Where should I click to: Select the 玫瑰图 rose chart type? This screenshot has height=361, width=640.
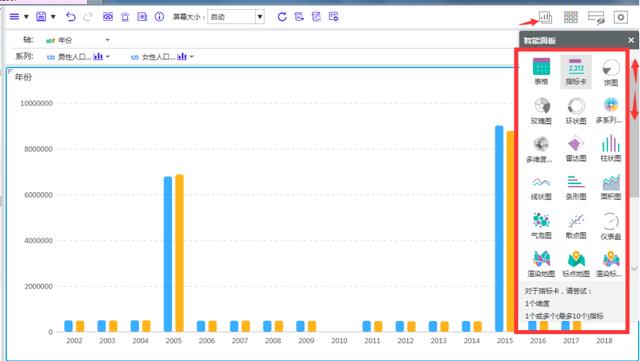point(541,111)
